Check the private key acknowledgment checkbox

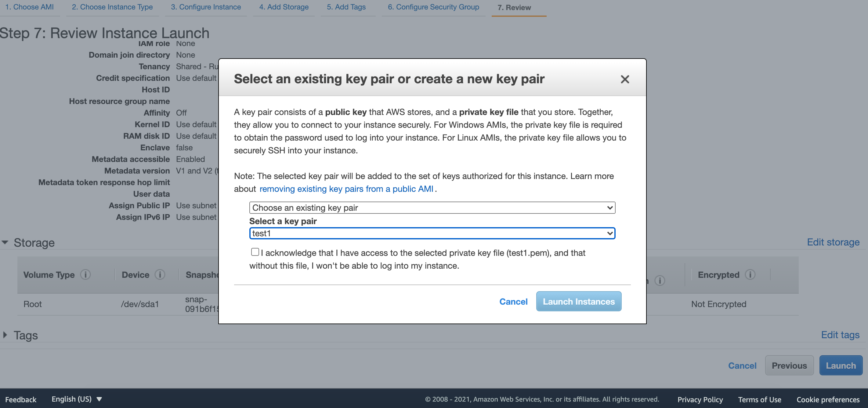click(x=255, y=252)
